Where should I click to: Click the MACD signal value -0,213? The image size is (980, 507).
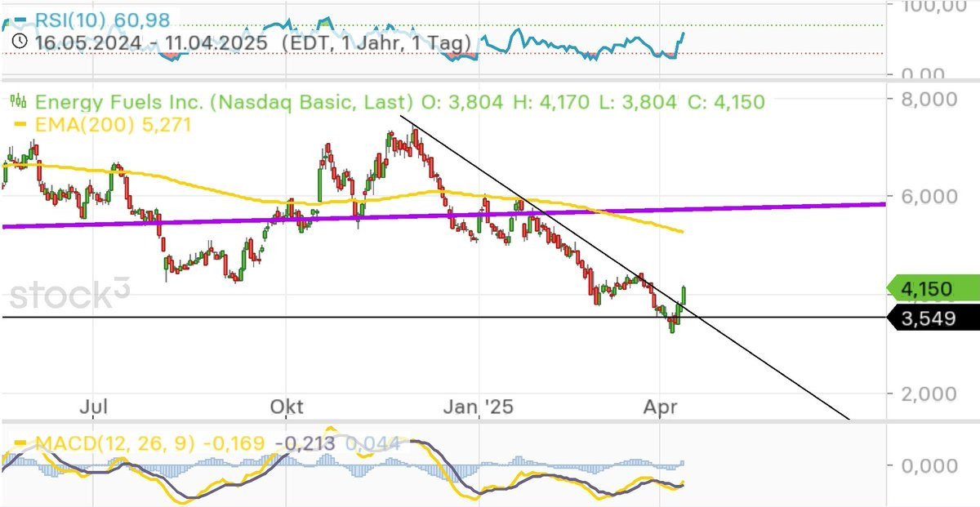point(307,444)
